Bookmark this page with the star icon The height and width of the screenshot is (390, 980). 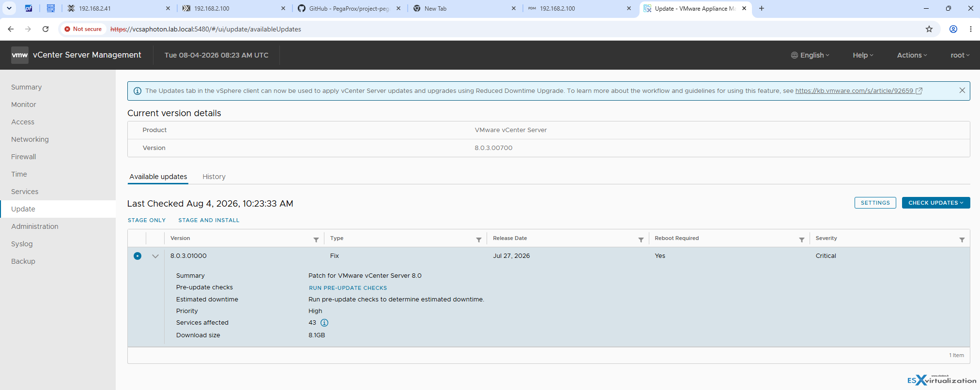[x=929, y=29]
